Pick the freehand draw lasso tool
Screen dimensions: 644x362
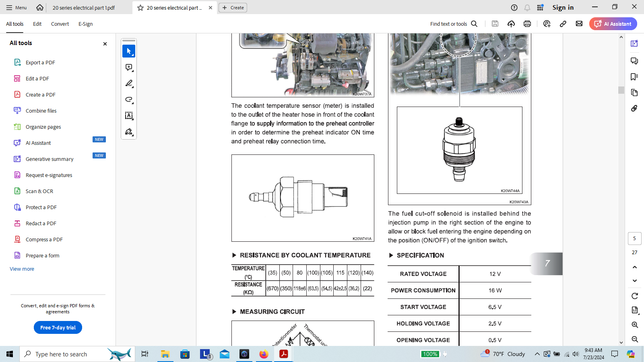(x=129, y=99)
